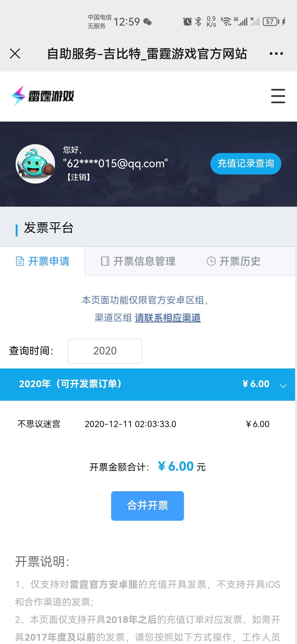Tap the WeChat icon in status bar
Screen dimensions: 297x644
148,22
